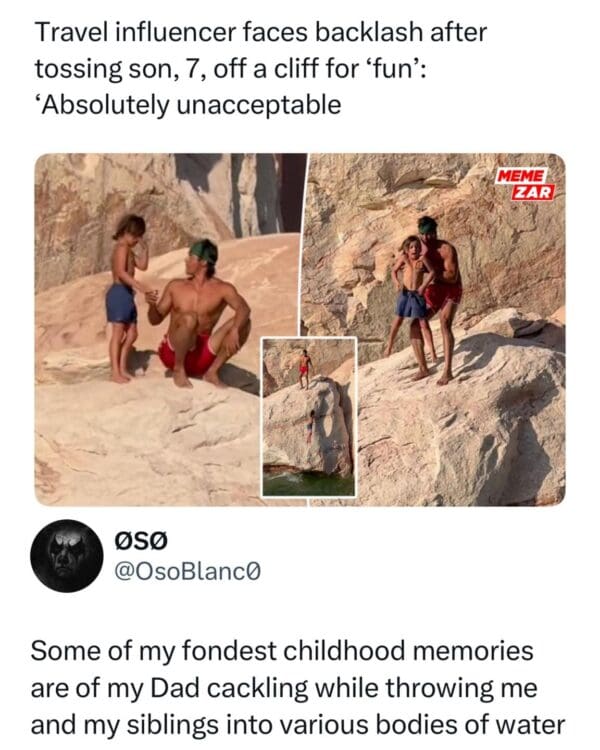The image size is (600, 750).
Task: Click the boy's blue shorts in left photo
Action: point(121,304)
